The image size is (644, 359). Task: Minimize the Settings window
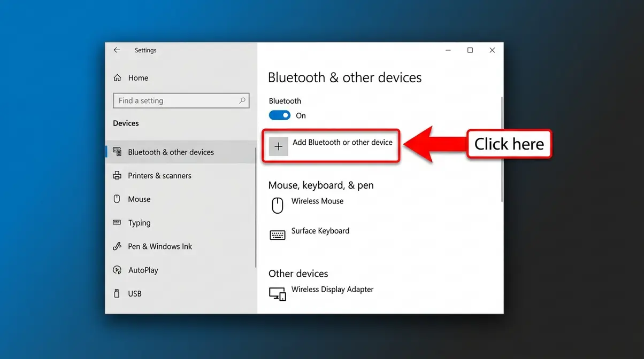(x=448, y=50)
